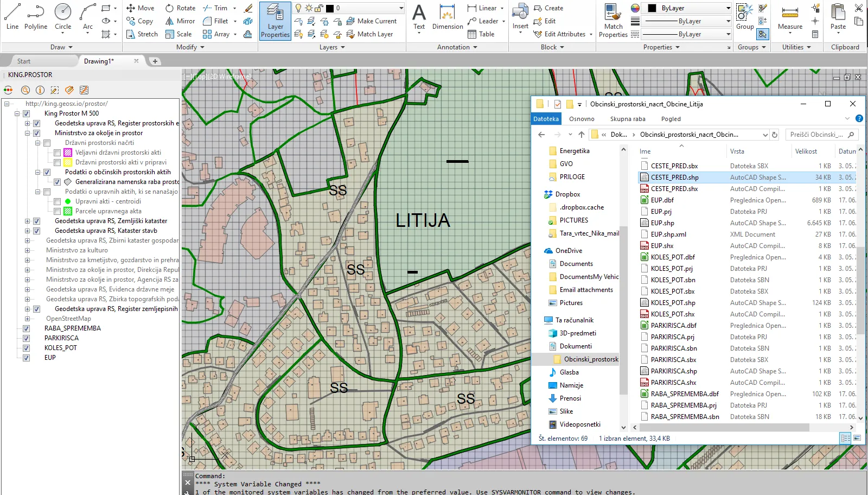Toggle the PARKIRISCA layer checkbox
The height and width of the screenshot is (495, 868).
click(26, 338)
